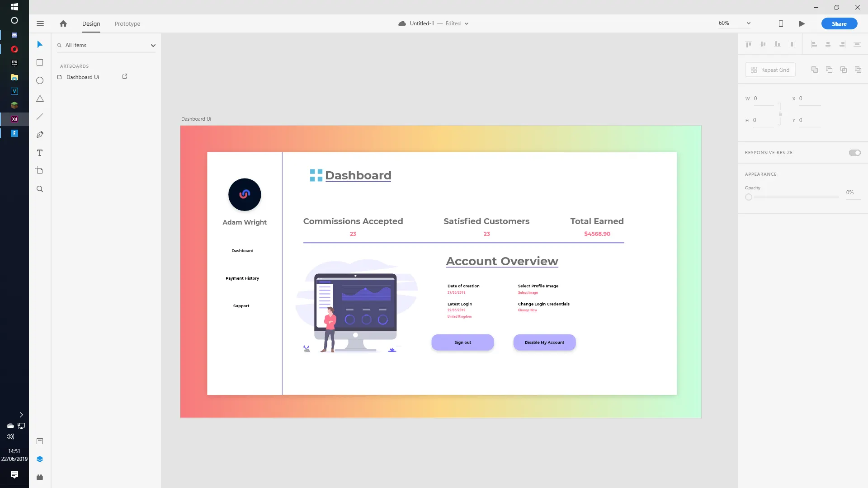Select the Polygon triangle tool
The width and height of the screenshot is (868, 488).
40,99
